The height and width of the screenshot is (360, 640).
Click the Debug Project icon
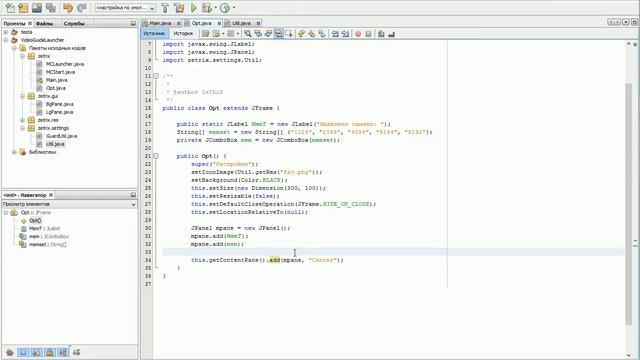click(x=207, y=7)
